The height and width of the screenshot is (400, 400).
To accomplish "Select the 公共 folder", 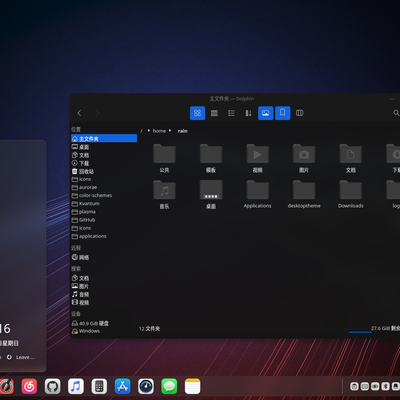I will coord(164,158).
